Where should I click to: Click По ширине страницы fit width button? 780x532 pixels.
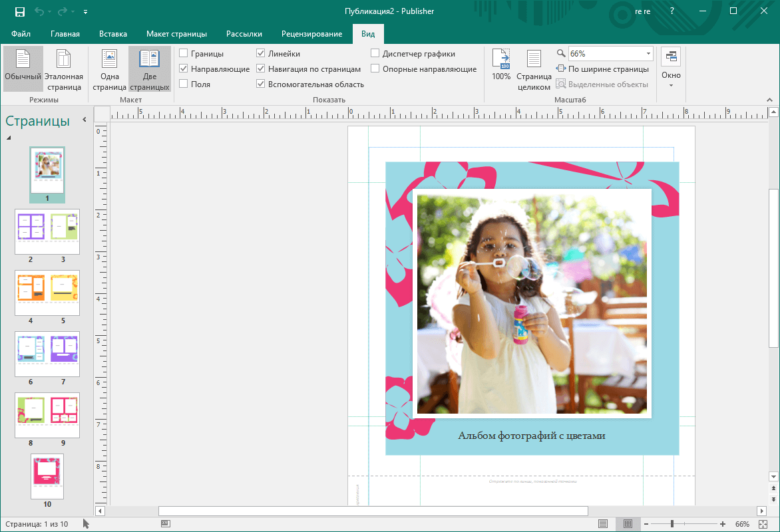pyautogui.click(x=602, y=69)
